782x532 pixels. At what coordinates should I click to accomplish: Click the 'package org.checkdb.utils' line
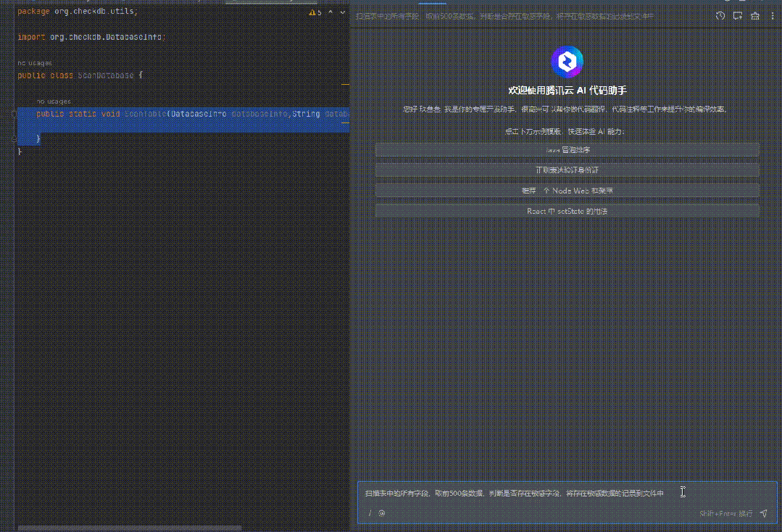78,11
